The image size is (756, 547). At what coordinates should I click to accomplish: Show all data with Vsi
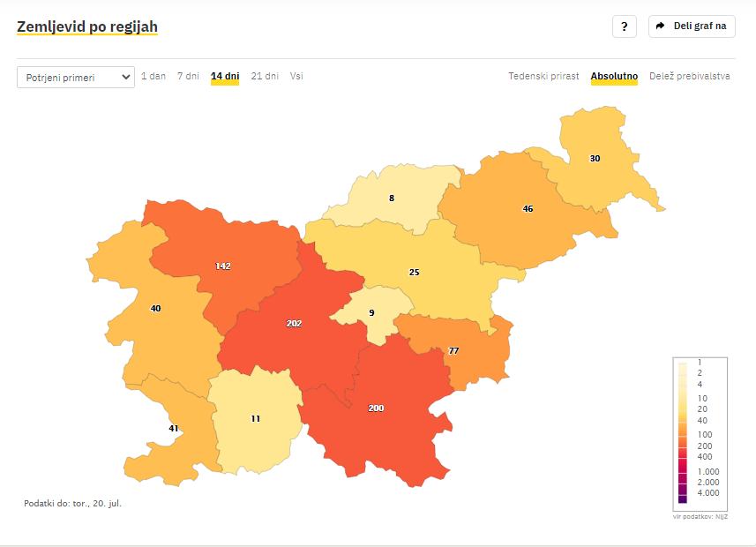coord(296,76)
